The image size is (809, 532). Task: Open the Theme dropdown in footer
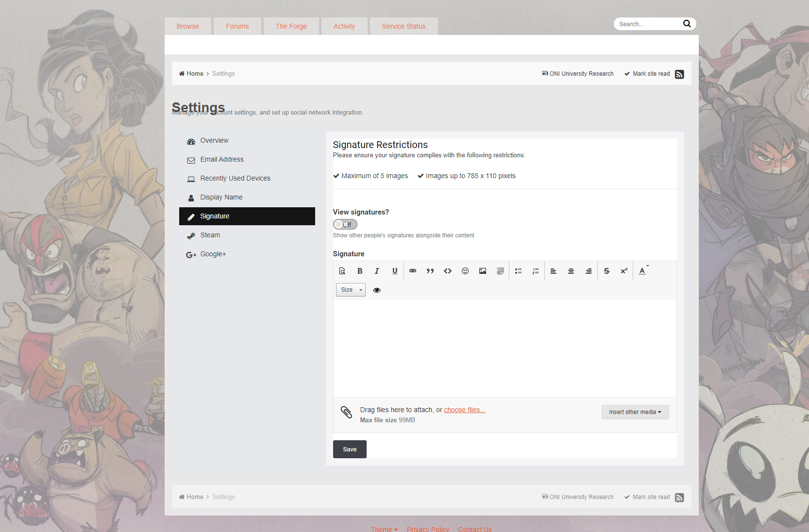385,529
